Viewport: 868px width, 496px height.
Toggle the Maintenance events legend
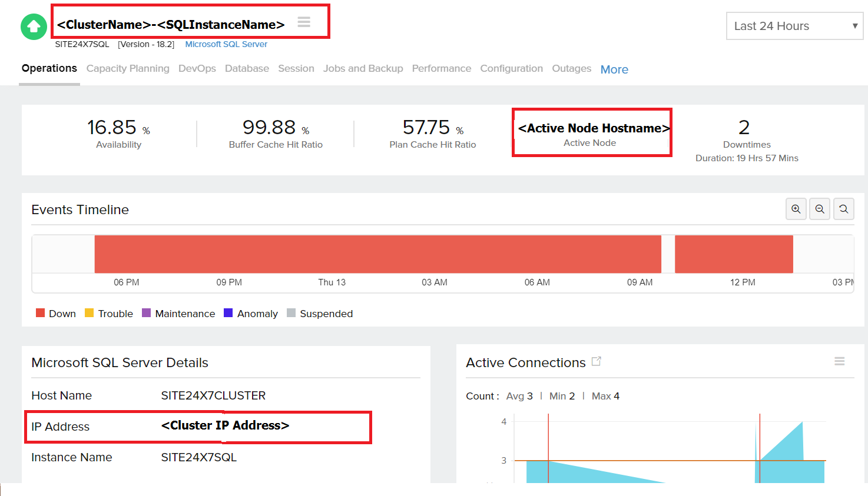178,313
